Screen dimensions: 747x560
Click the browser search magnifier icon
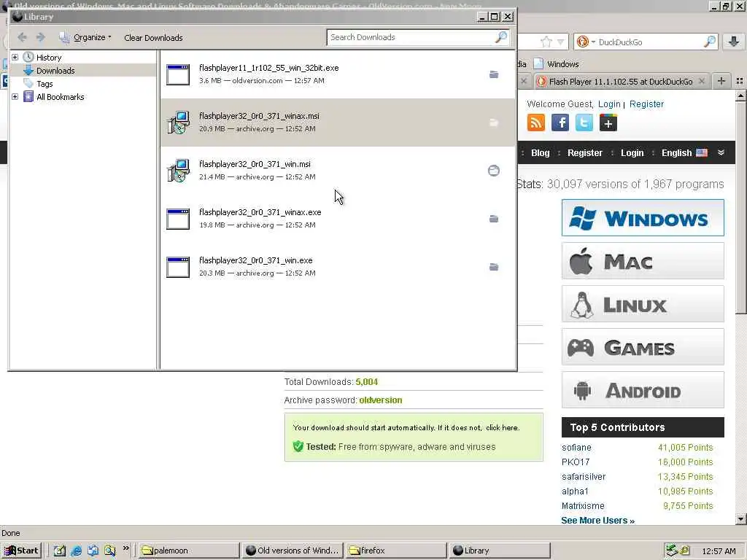point(709,42)
